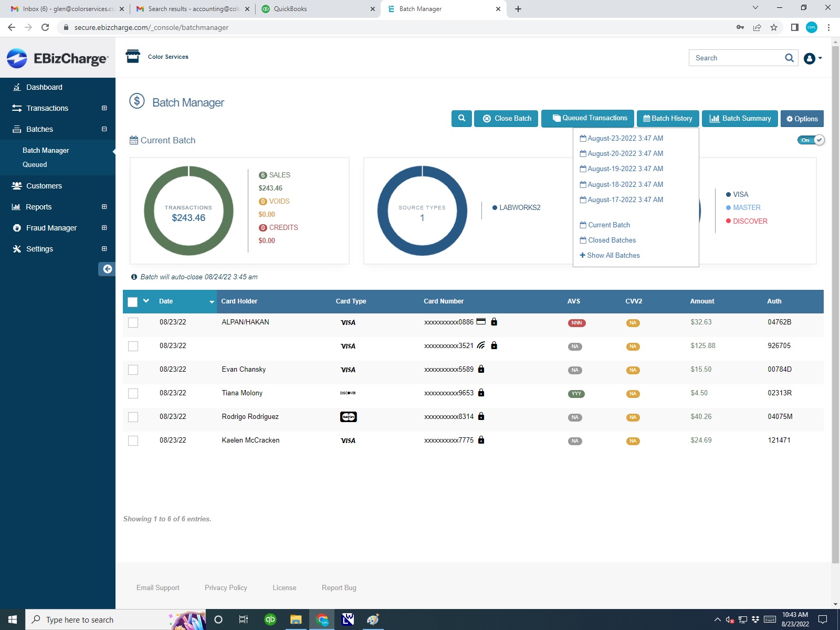
Task: Select Closed Batches in the dropdown menu
Action: tap(612, 240)
